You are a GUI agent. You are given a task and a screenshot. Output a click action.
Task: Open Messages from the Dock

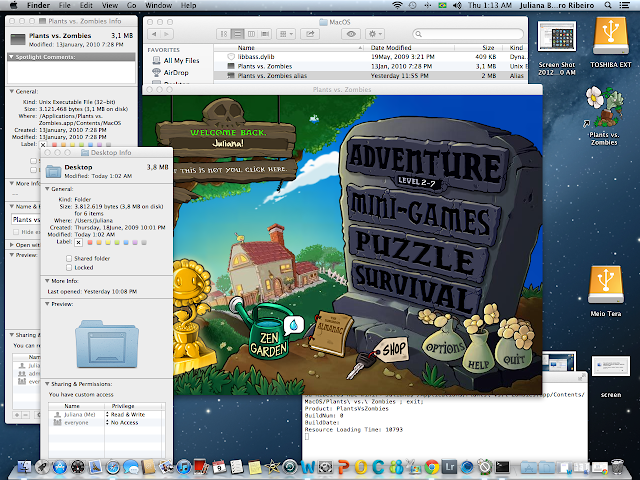131,467
